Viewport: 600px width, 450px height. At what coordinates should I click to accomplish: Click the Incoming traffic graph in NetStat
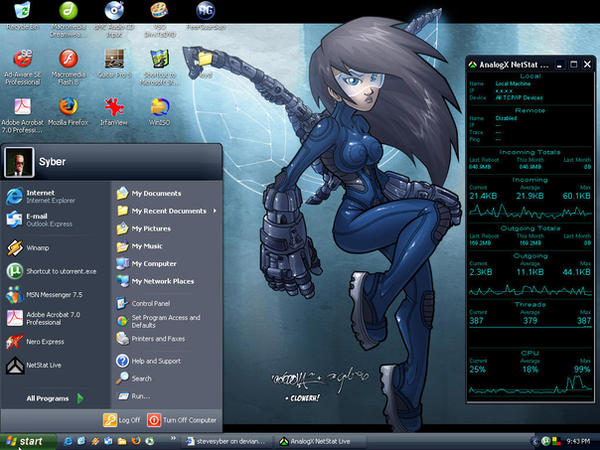[x=530, y=211]
